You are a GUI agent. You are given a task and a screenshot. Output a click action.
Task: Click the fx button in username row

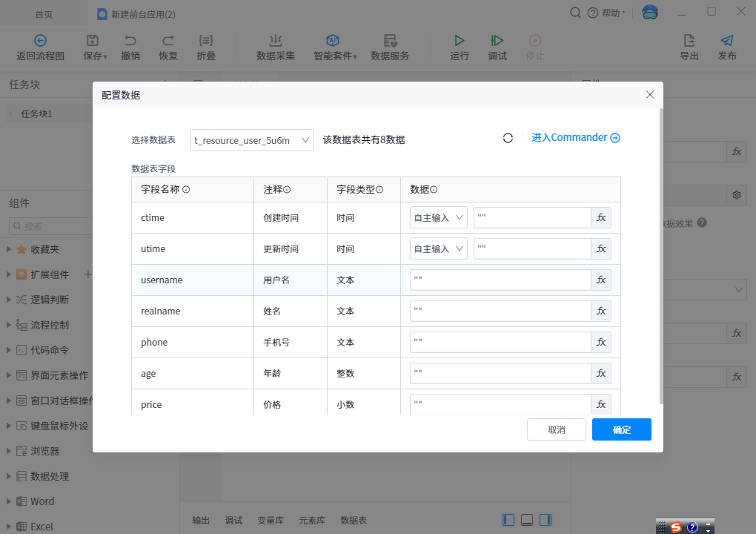[x=601, y=280]
